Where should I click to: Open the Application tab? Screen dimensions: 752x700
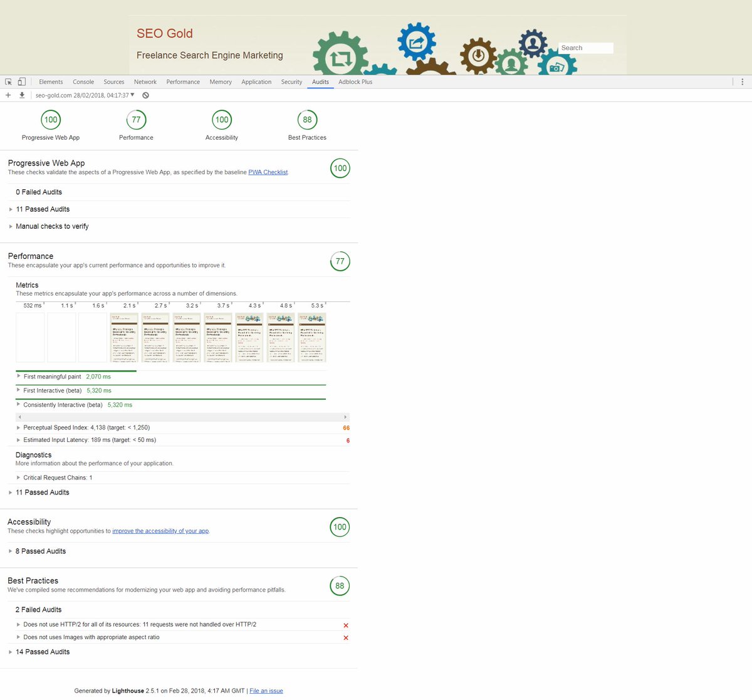point(256,82)
